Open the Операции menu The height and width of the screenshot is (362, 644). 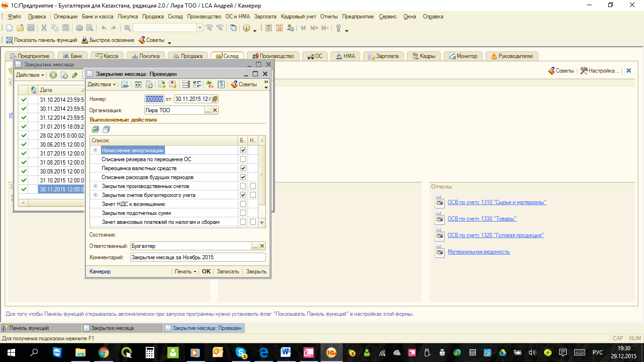point(66,16)
